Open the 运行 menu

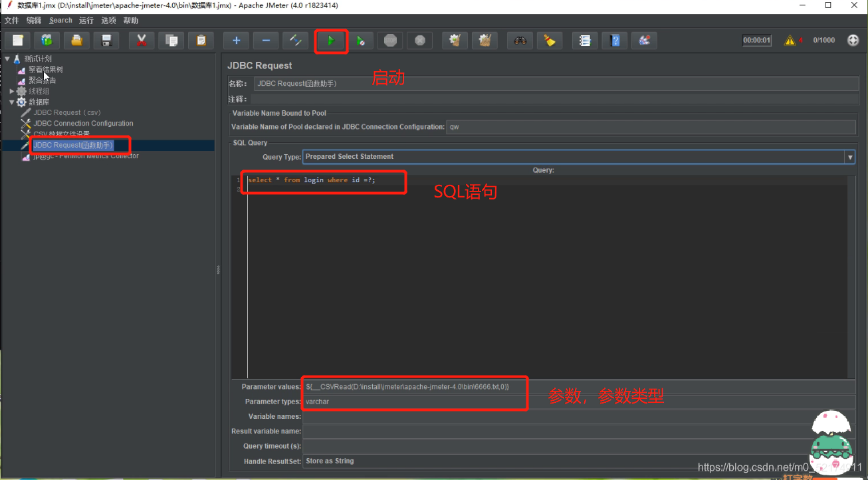coord(86,21)
